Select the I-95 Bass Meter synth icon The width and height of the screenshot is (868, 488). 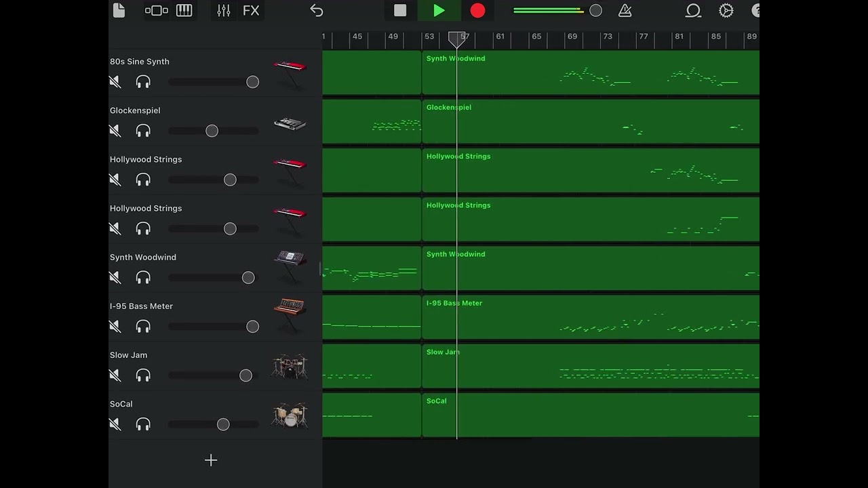[290, 315]
